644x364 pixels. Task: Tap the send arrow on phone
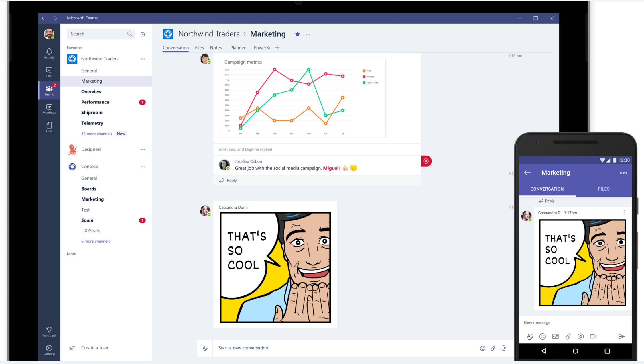tap(621, 336)
